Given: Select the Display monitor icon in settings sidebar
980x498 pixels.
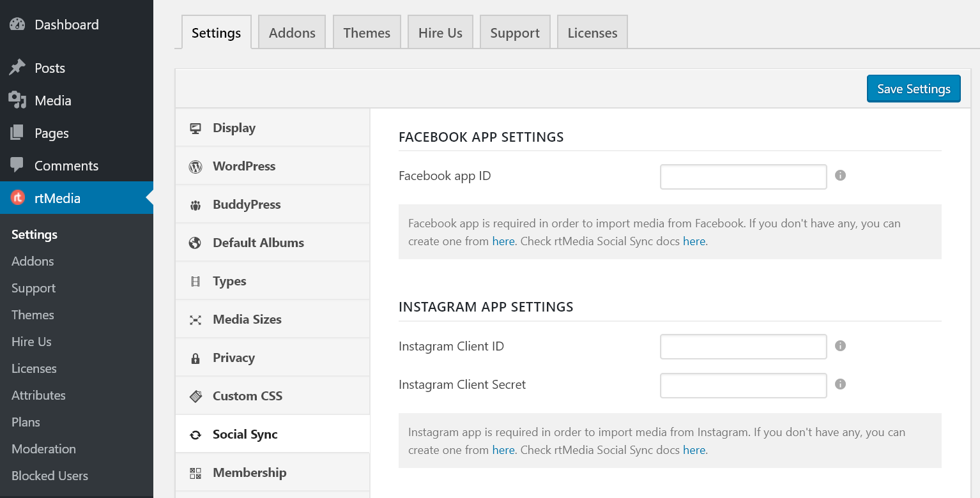Looking at the screenshot, I should click(195, 128).
